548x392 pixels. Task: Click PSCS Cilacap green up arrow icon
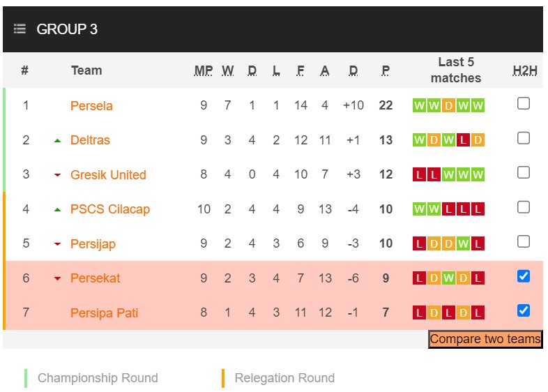[x=58, y=209]
